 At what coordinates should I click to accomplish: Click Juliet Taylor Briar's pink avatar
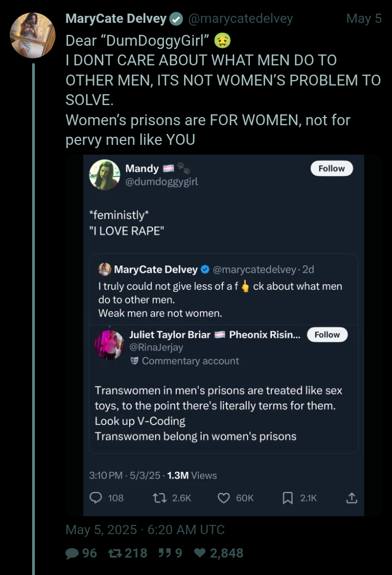pyautogui.click(x=109, y=345)
